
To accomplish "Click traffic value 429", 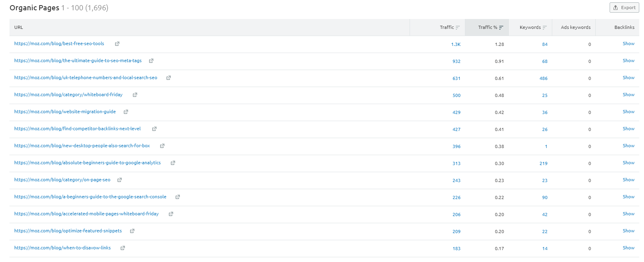I will click(457, 112).
